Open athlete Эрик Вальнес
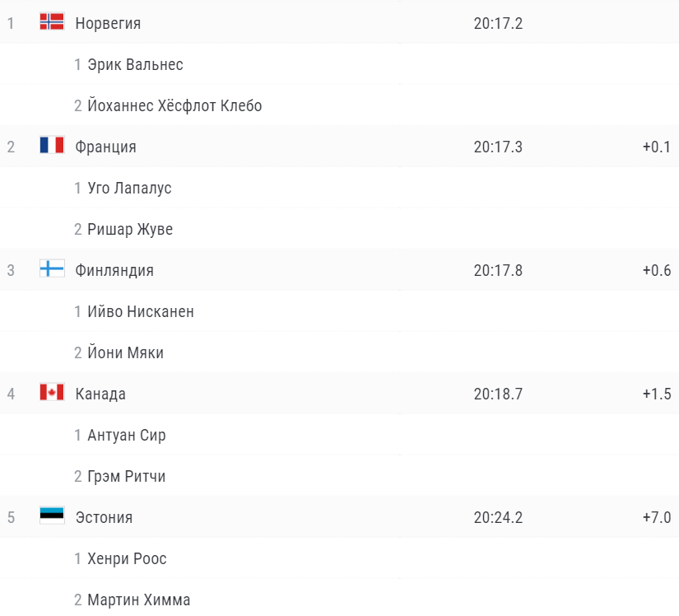 click(x=135, y=64)
